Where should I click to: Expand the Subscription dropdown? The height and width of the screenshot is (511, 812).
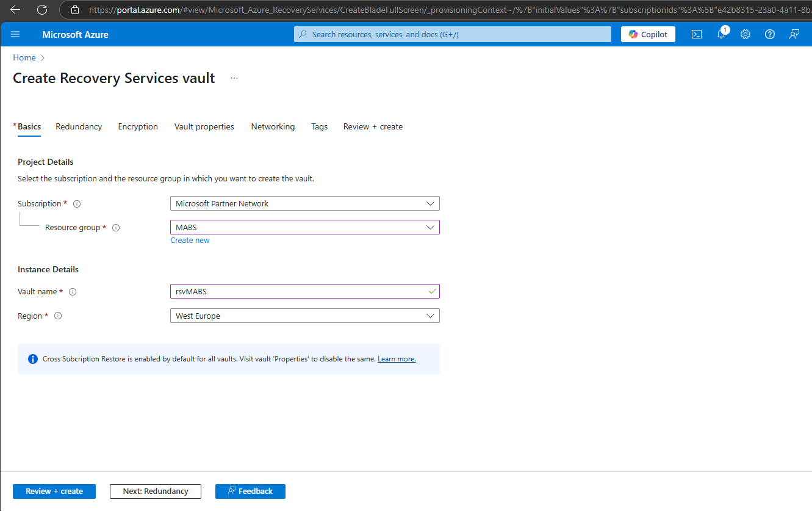pos(305,203)
